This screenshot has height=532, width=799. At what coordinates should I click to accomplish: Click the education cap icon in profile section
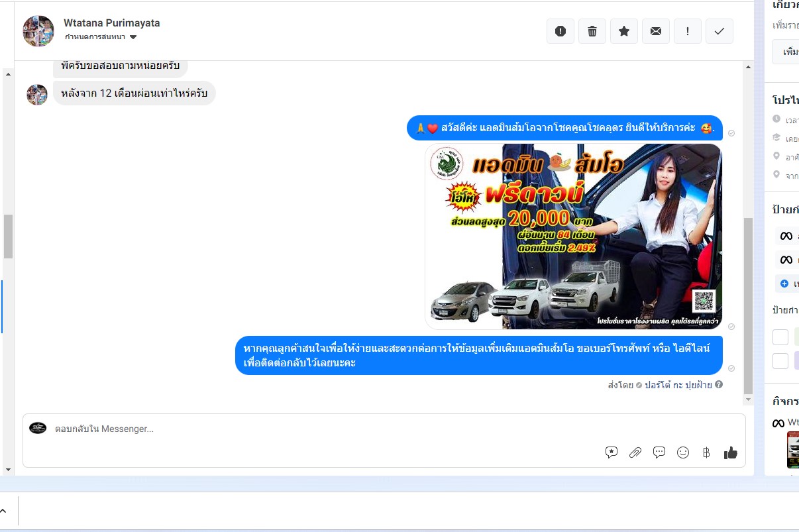pos(776,138)
